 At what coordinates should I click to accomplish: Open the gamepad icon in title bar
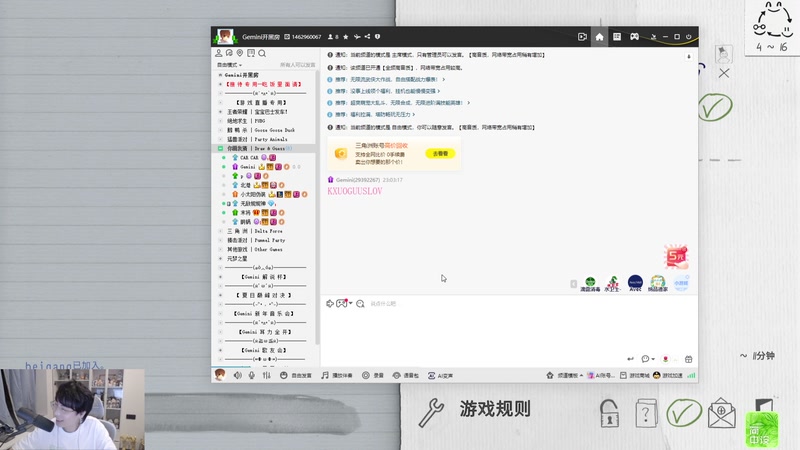tap(634, 37)
